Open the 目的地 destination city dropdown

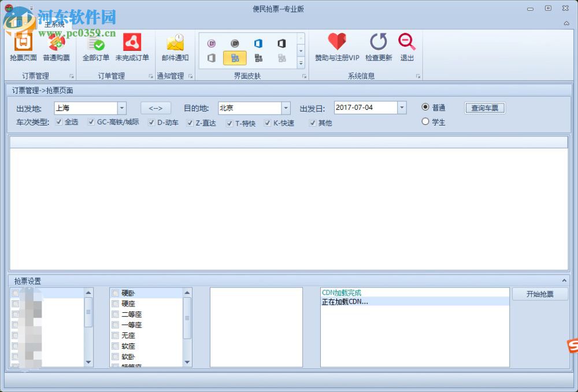[x=286, y=108]
